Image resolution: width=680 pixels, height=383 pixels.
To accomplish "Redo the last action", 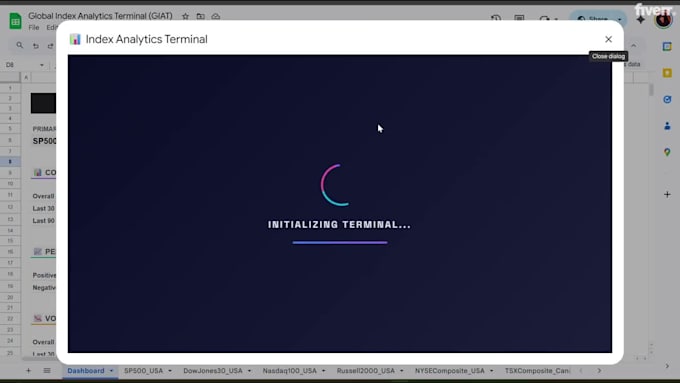I will click(x=50, y=46).
